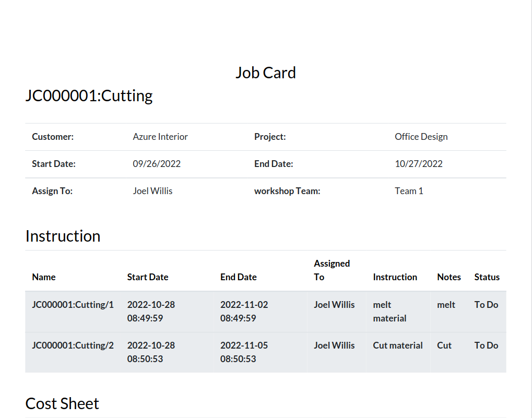Click the Team 1 workshop team value
The width and height of the screenshot is (532, 418).
click(409, 191)
